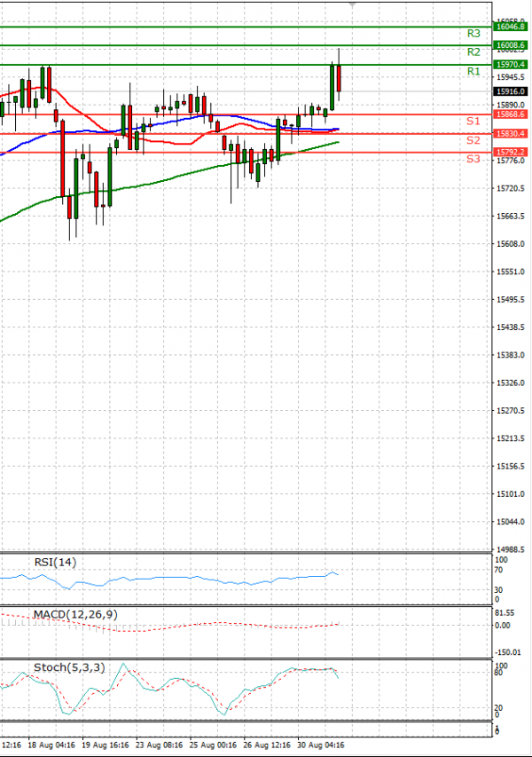Click the 19 Aug 16:16 time label

(106, 745)
